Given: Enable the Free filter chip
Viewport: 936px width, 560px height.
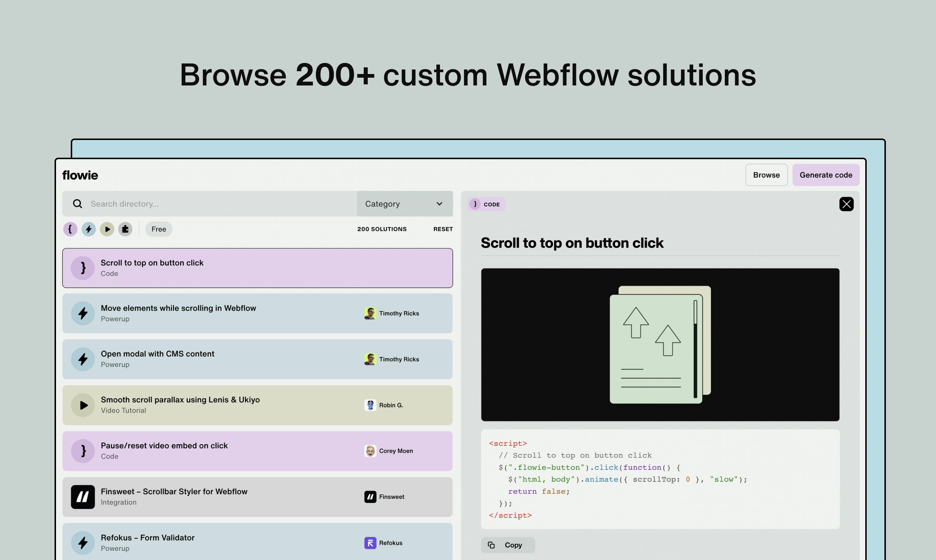Looking at the screenshot, I should 158,229.
